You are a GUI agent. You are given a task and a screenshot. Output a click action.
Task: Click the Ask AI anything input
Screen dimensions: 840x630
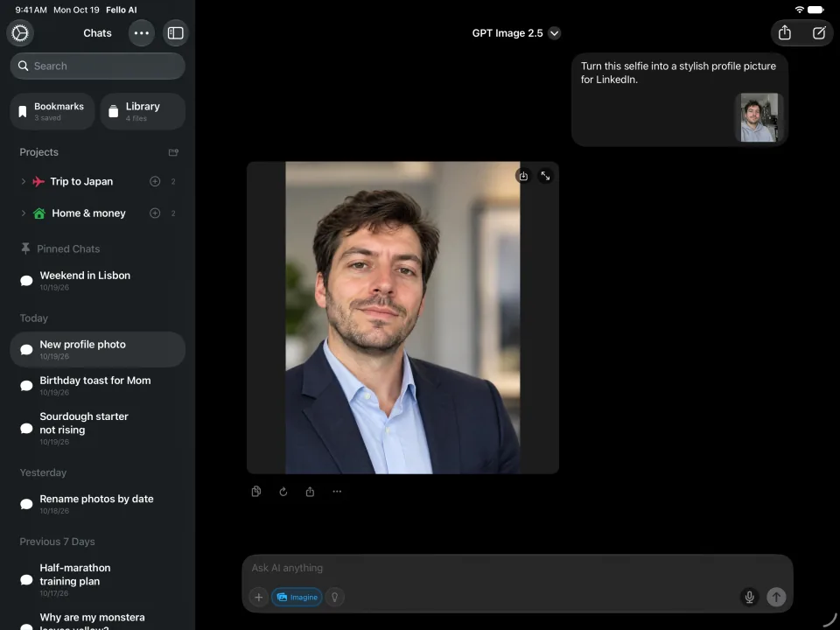point(517,568)
